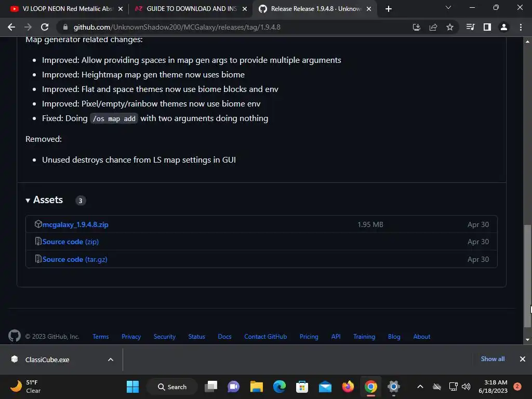The width and height of the screenshot is (532, 399).
Task: Reload the GitHub release page
Action: click(x=45, y=27)
